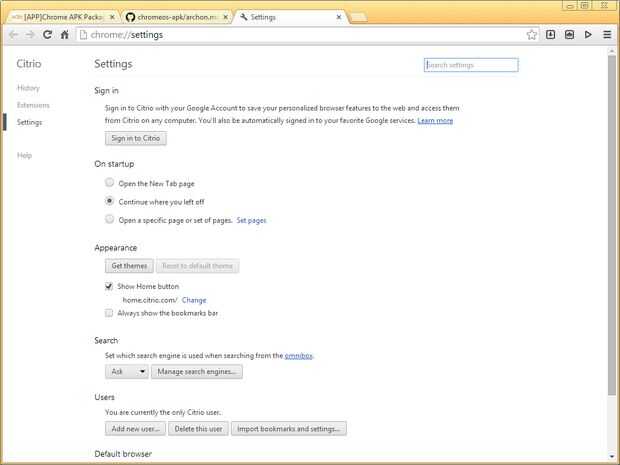The width and height of the screenshot is (620, 465).
Task: Open the download manager toolbar icon
Action: tap(550, 35)
